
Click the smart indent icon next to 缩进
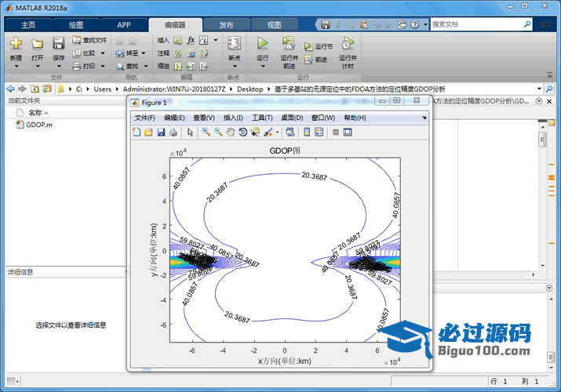tap(178, 66)
